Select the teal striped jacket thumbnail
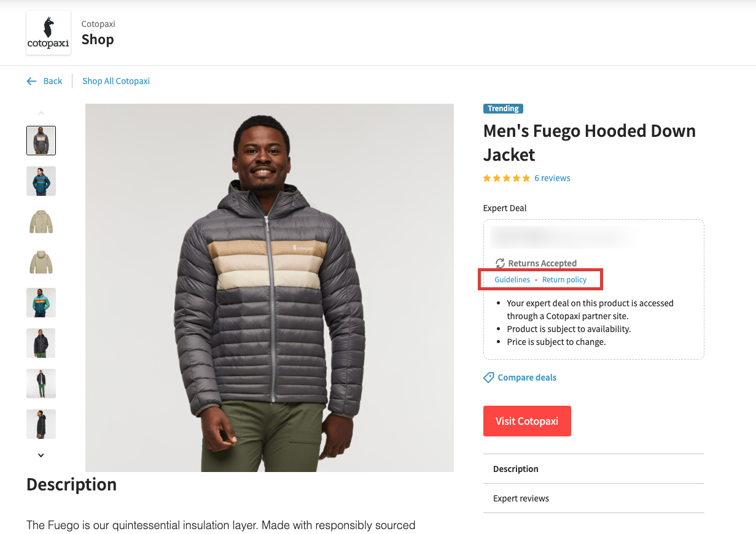Screen dimensions: 756x534 [41, 303]
